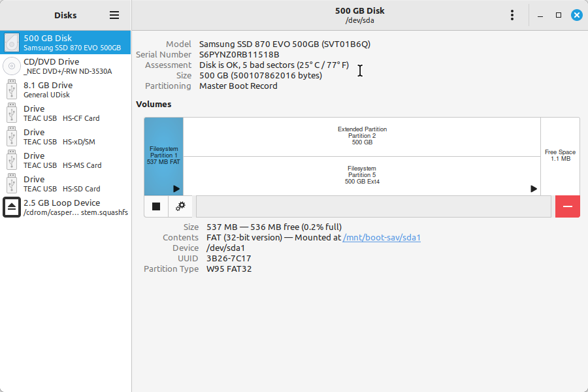Viewport: 588px width, 392px height.
Task: Unmount the selected partition with stop button
Action: pos(156,206)
